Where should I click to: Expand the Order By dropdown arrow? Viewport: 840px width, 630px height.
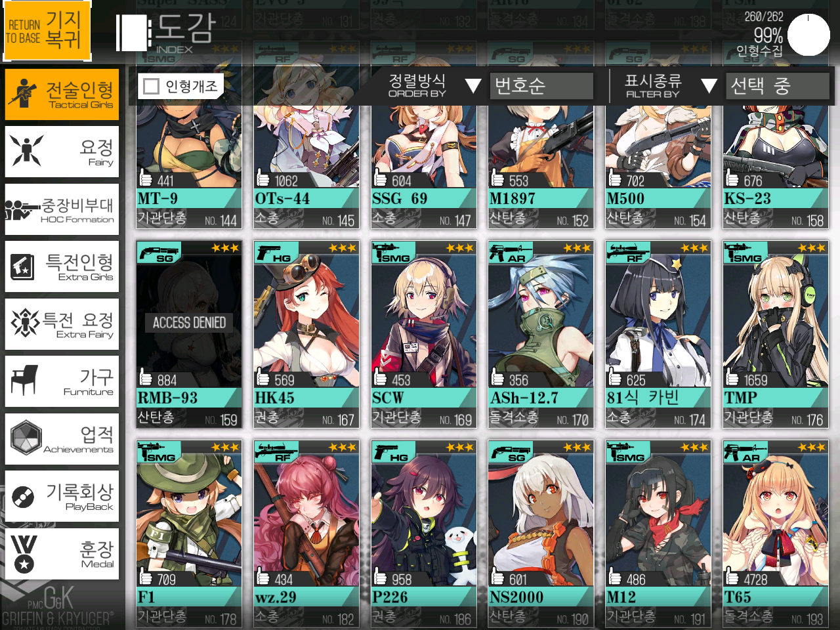(472, 86)
